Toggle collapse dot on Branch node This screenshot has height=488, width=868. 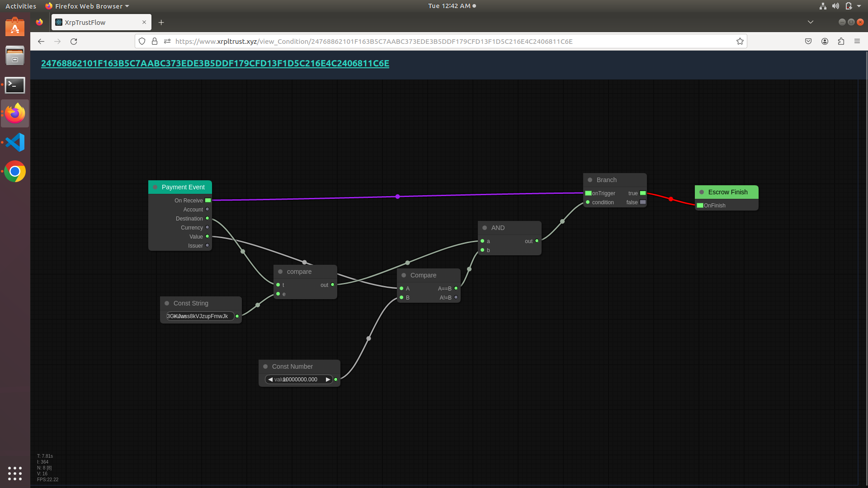(x=590, y=180)
